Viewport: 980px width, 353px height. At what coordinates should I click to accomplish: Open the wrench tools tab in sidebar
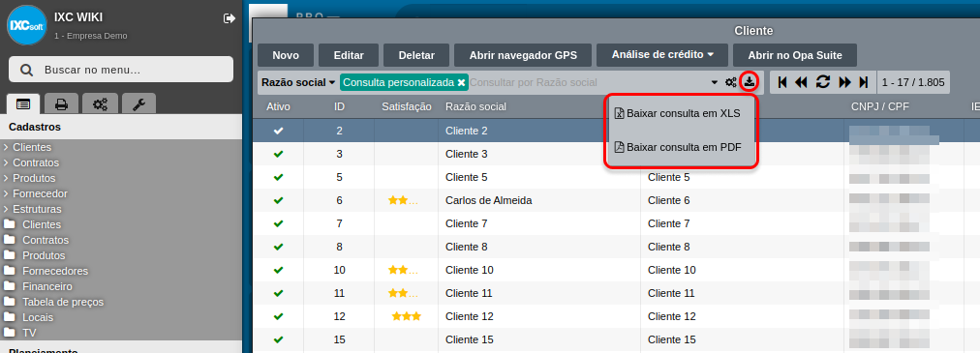tap(138, 104)
